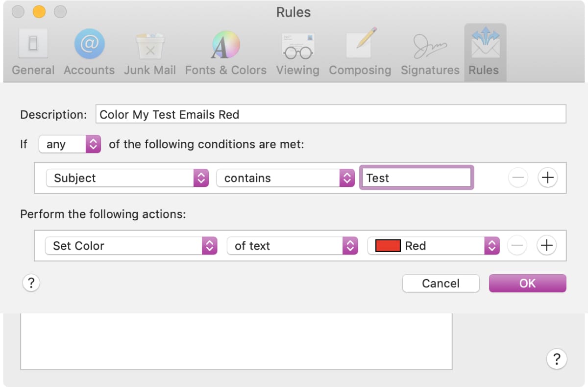Viewport: 588px width, 387px height.
Task: Open the 'of text' dropdown
Action: [x=293, y=245]
